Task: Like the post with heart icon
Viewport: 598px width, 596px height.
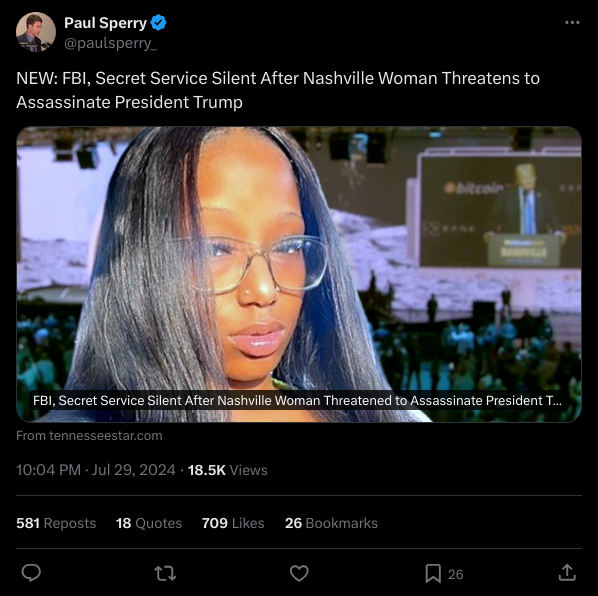Action: (x=299, y=573)
